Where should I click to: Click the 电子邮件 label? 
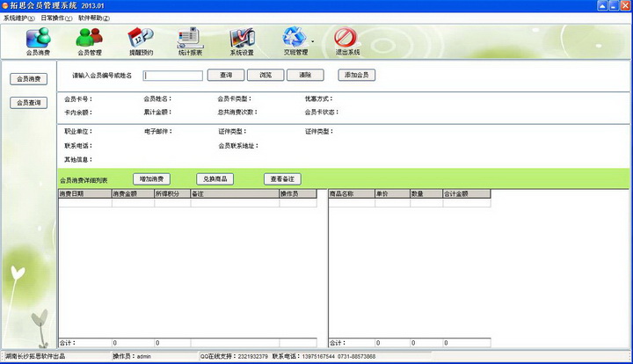click(x=158, y=132)
